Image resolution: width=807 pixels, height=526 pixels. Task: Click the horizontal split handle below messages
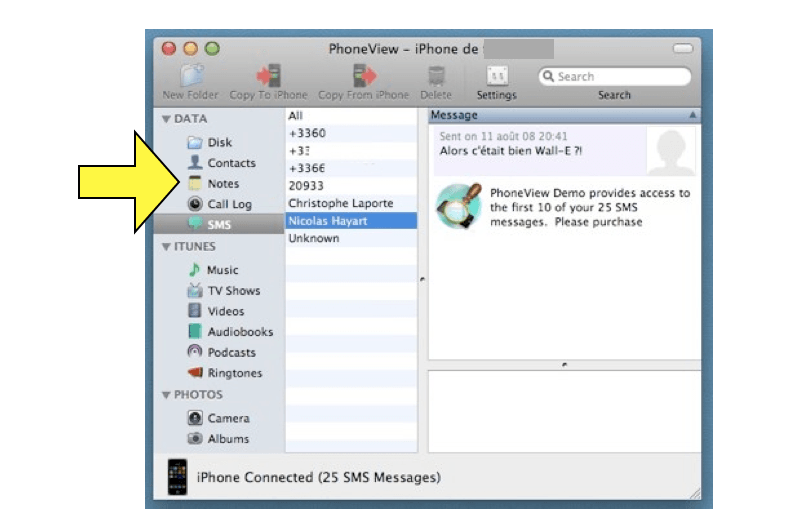click(x=565, y=364)
